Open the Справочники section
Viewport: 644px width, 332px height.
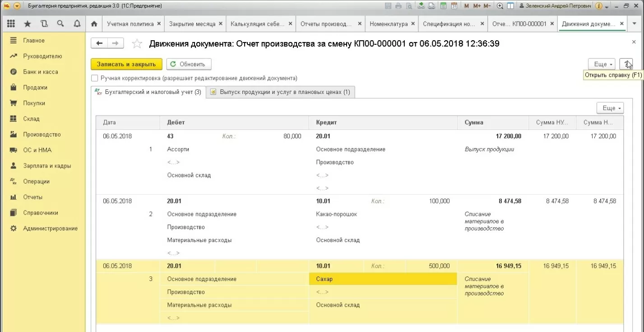[x=41, y=213]
